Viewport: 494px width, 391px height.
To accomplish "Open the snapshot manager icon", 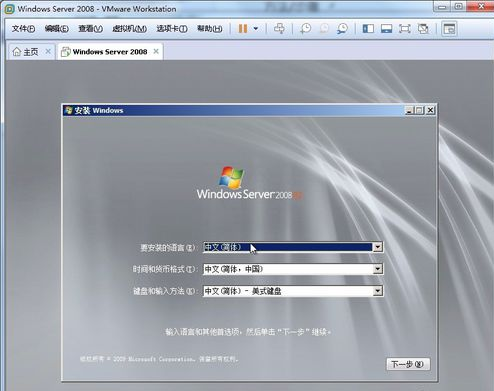I will (342, 29).
